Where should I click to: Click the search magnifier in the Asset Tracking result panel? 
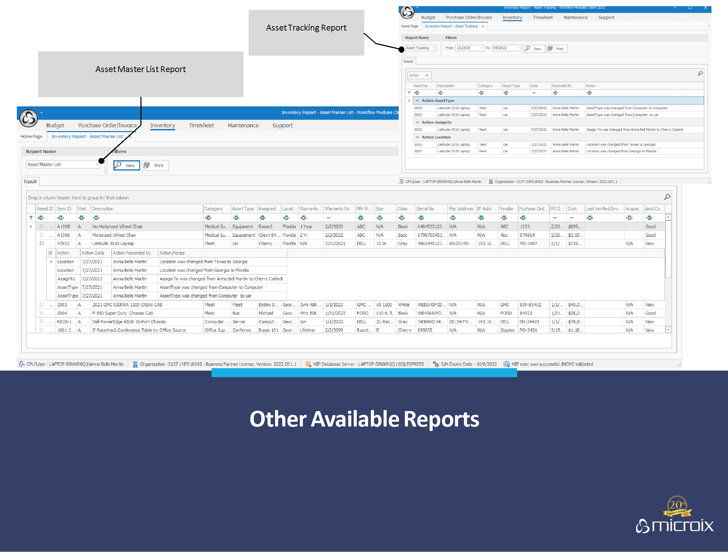(700, 73)
